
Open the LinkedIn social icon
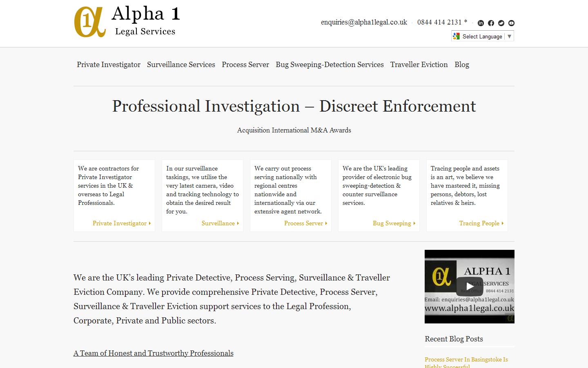(481, 23)
